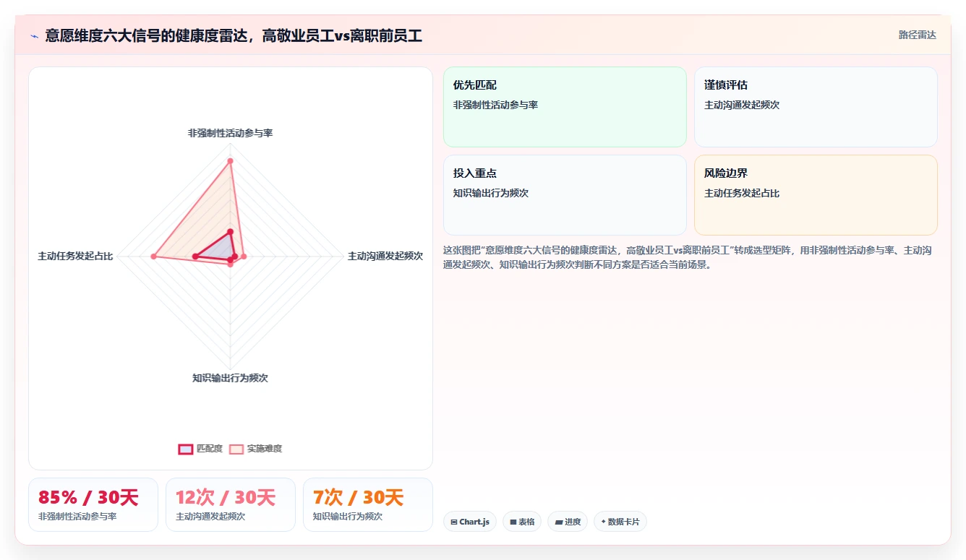Click the 12次 / 30天 metric card
This screenshot has height=560, width=966.
231,505
